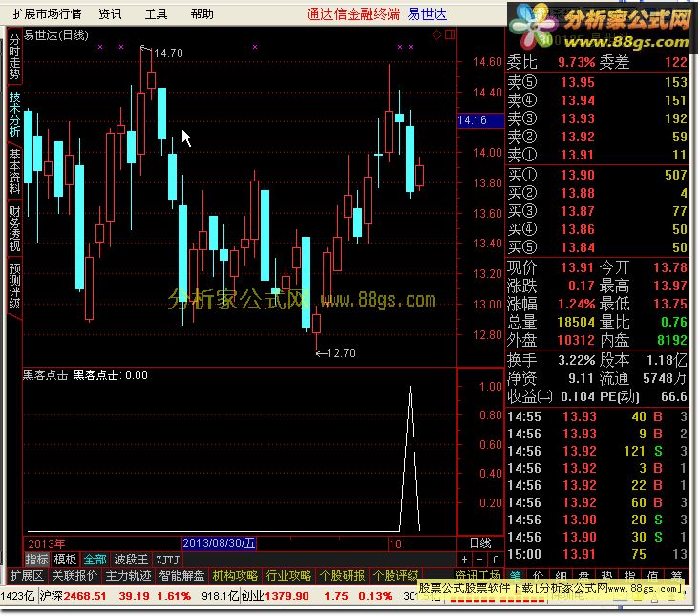This screenshot has height=616, width=700.
Task: Choose the 全部 indicator tab
Action: (95, 560)
